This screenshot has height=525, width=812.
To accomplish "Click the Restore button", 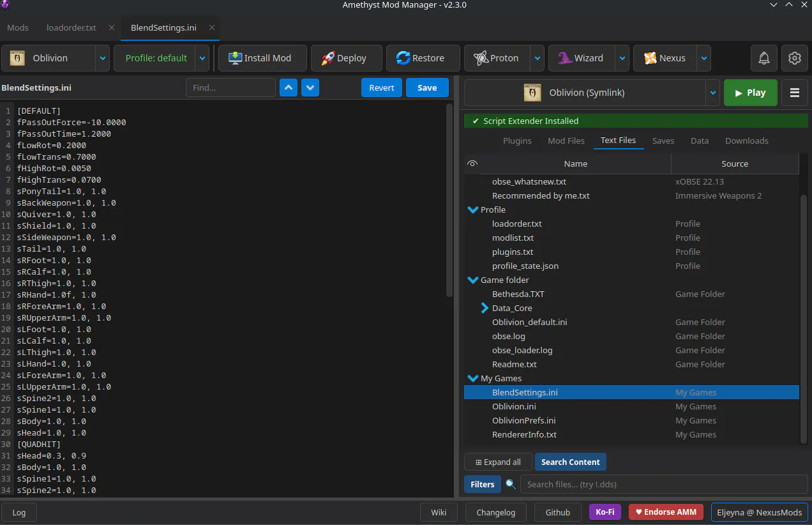I will coord(423,58).
